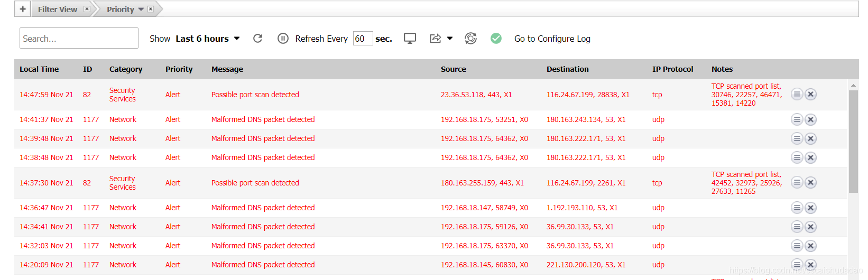This screenshot has width=868, height=280.
Task: Sort by Notes column header
Action: tap(722, 69)
